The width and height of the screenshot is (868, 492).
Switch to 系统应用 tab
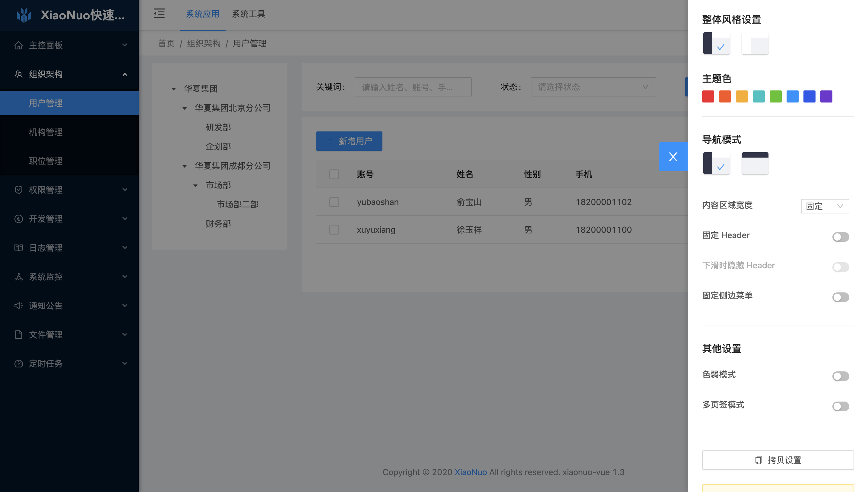click(202, 14)
